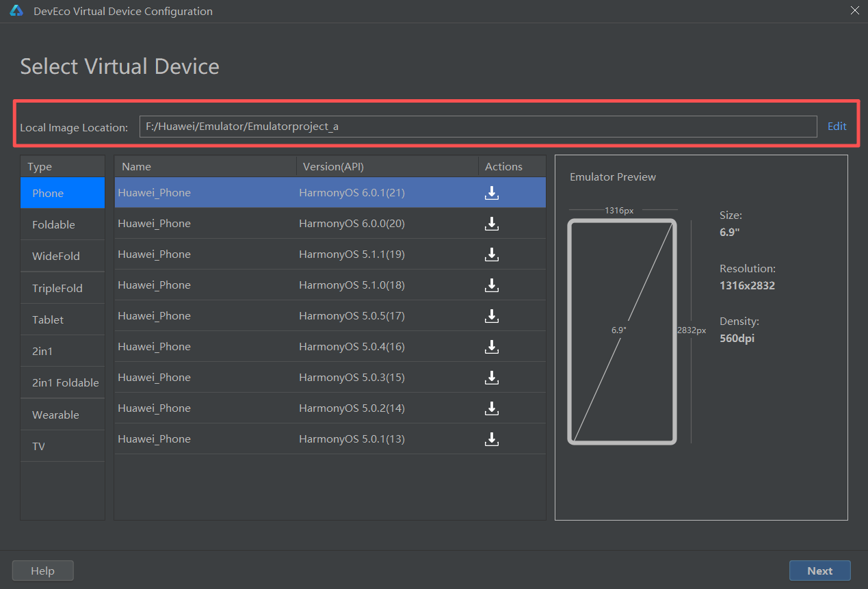Select the Wearable device type
Screen dimensions: 868x589
pos(62,415)
